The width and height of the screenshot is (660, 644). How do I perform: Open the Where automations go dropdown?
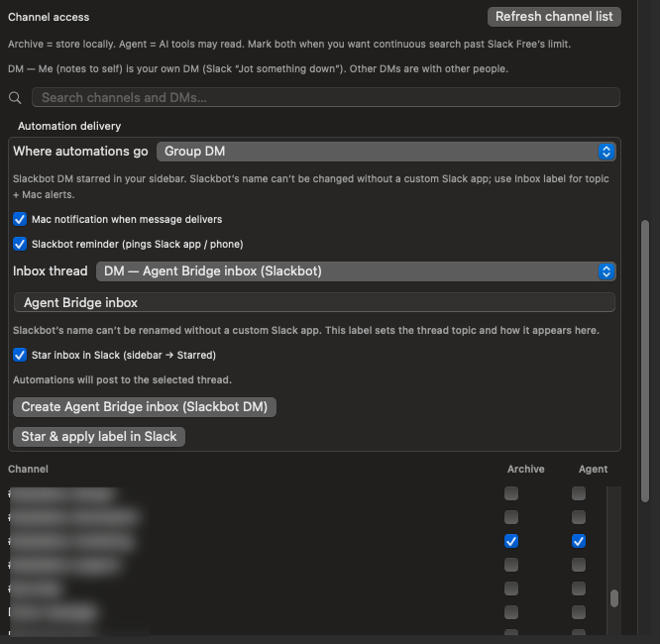[385, 152]
